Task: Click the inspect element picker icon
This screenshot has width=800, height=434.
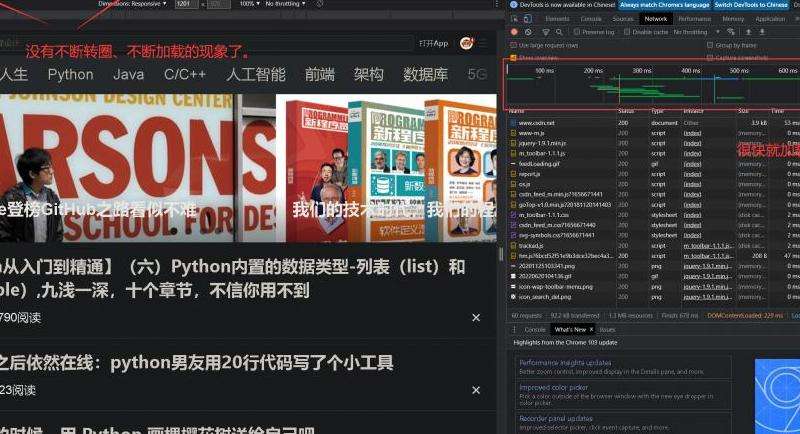Action: click(x=514, y=18)
